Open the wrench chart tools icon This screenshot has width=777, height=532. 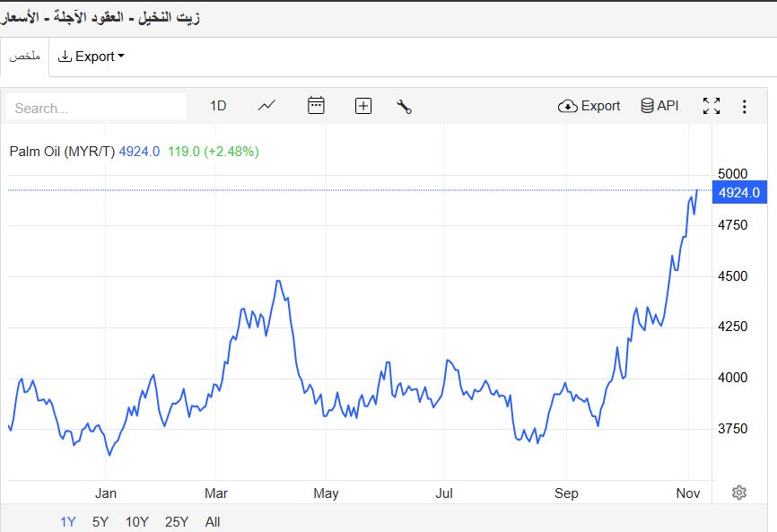[x=404, y=107]
